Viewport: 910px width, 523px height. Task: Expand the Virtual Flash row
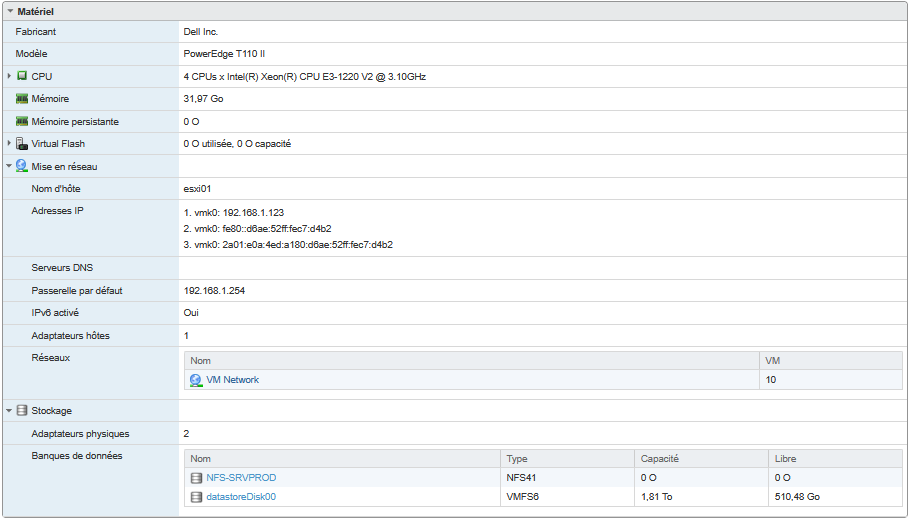pos(9,144)
